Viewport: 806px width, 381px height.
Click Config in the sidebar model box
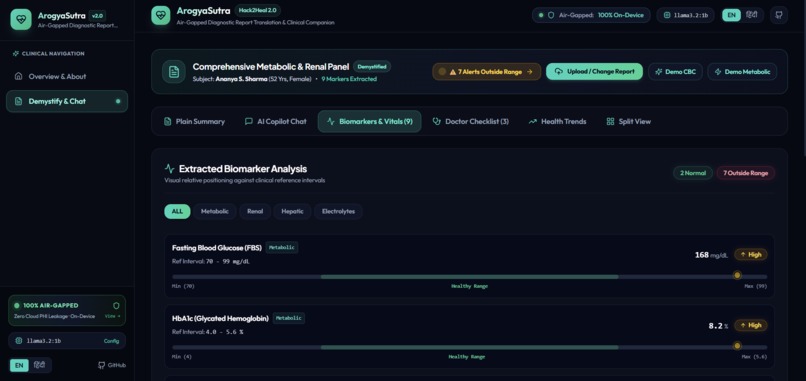click(x=111, y=341)
